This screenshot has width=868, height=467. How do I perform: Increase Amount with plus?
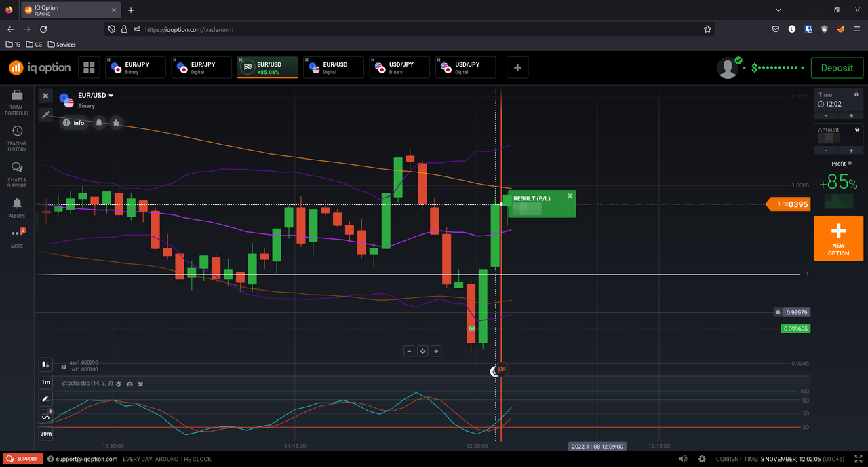[851, 150]
